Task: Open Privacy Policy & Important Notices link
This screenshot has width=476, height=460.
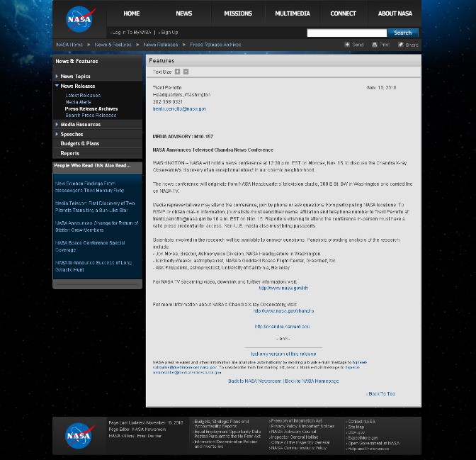Action: pos(302,426)
